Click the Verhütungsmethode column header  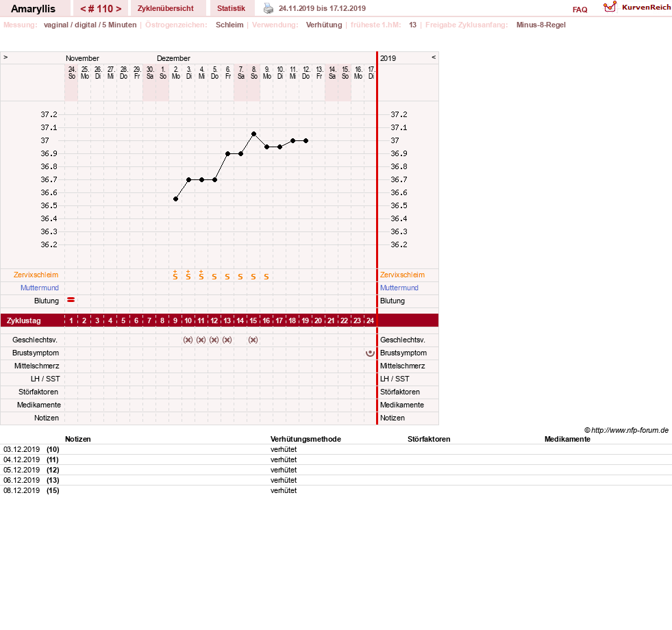pos(306,439)
